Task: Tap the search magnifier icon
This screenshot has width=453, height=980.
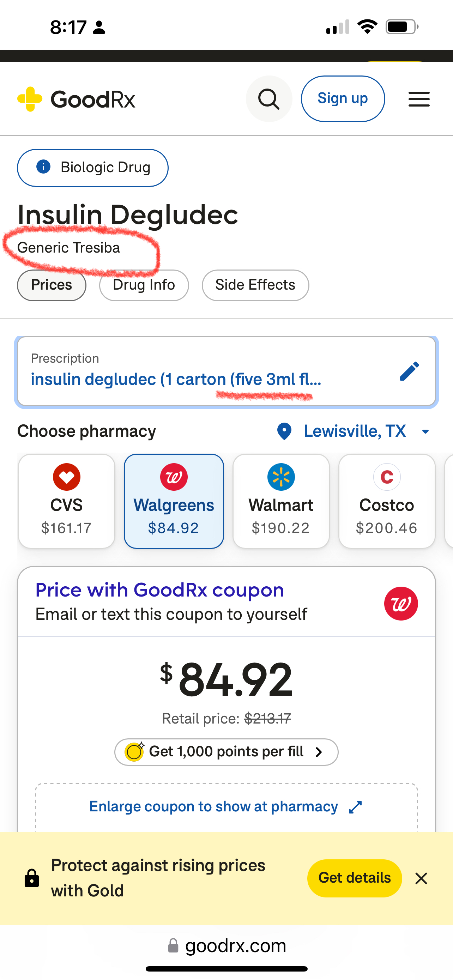Action: [269, 99]
